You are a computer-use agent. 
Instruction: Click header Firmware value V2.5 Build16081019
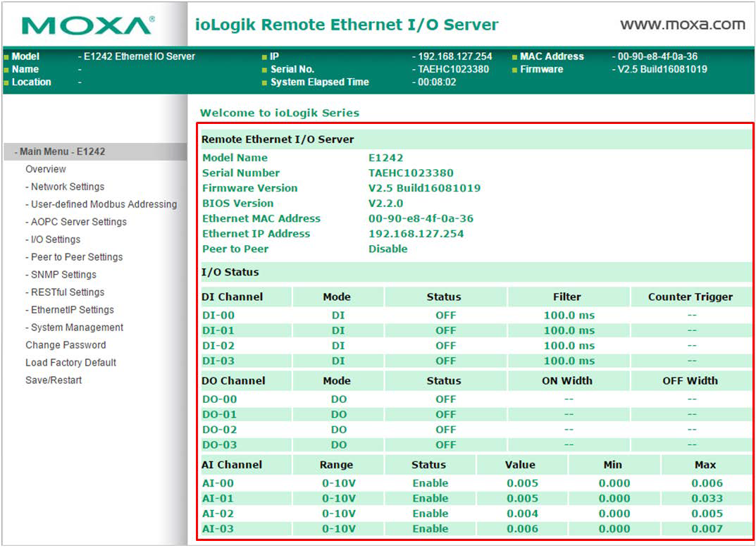[x=662, y=69]
